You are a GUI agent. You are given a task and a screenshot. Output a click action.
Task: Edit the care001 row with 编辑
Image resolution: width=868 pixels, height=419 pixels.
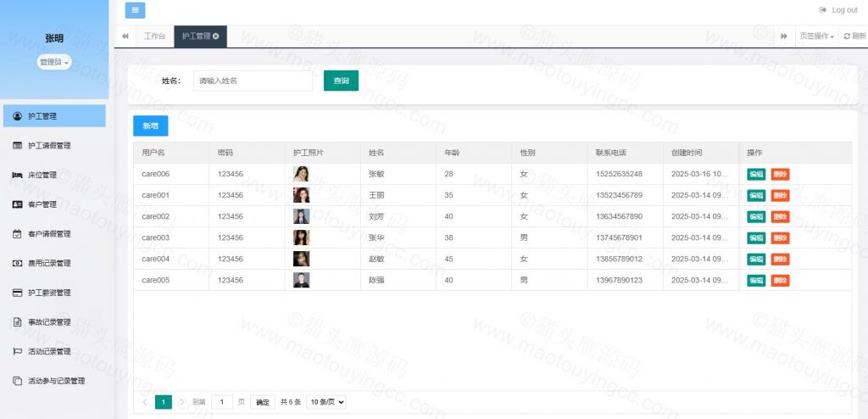point(756,195)
